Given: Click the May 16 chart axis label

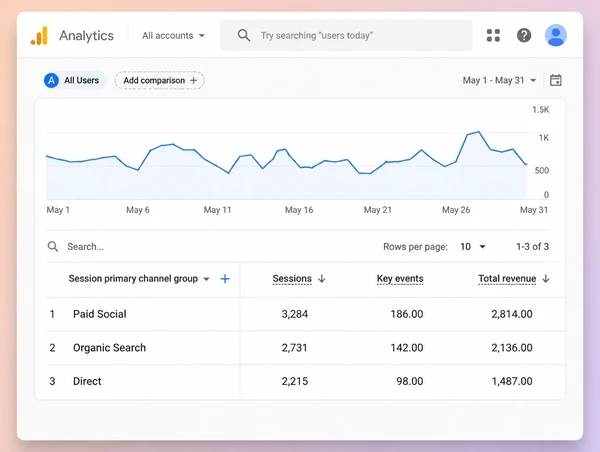Looking at the screenshot, I should (299, 210).
